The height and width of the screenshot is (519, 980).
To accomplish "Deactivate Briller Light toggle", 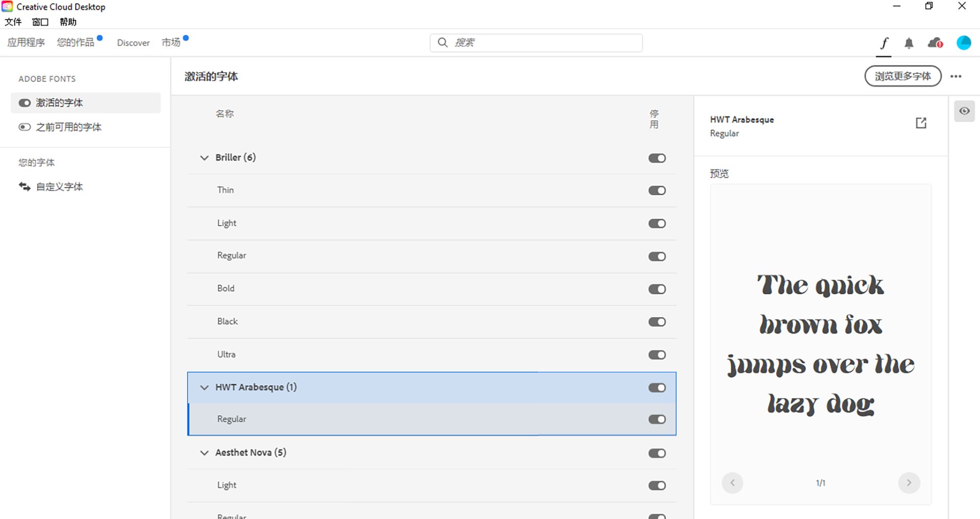I will 657,223.
